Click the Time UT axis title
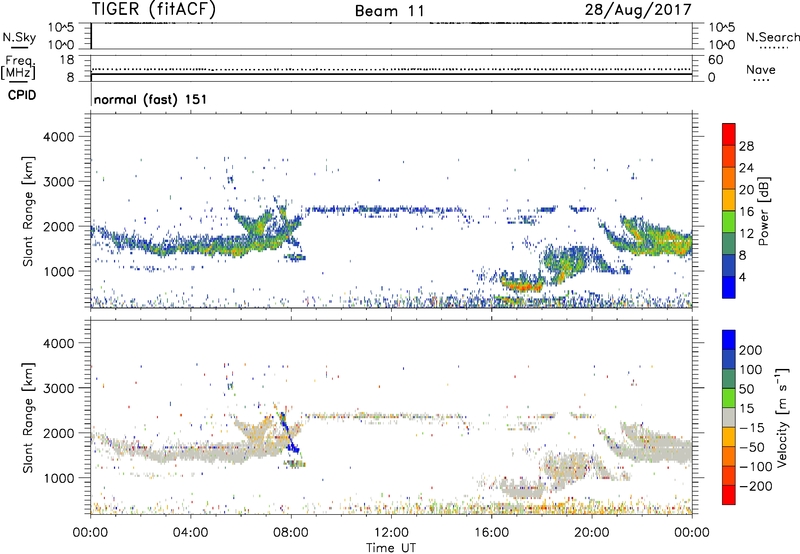Image resolution: width=800 pixels, height=554 pixels. (x=391, y=548)
